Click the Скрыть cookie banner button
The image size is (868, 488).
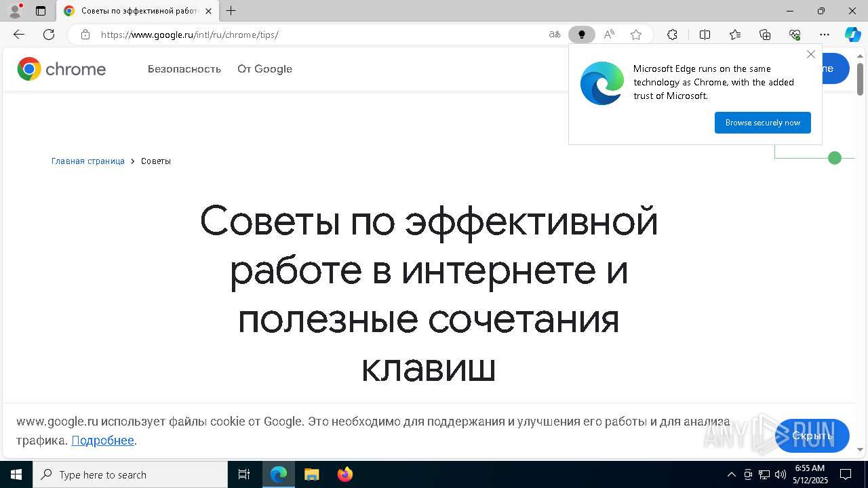point(812,436)
